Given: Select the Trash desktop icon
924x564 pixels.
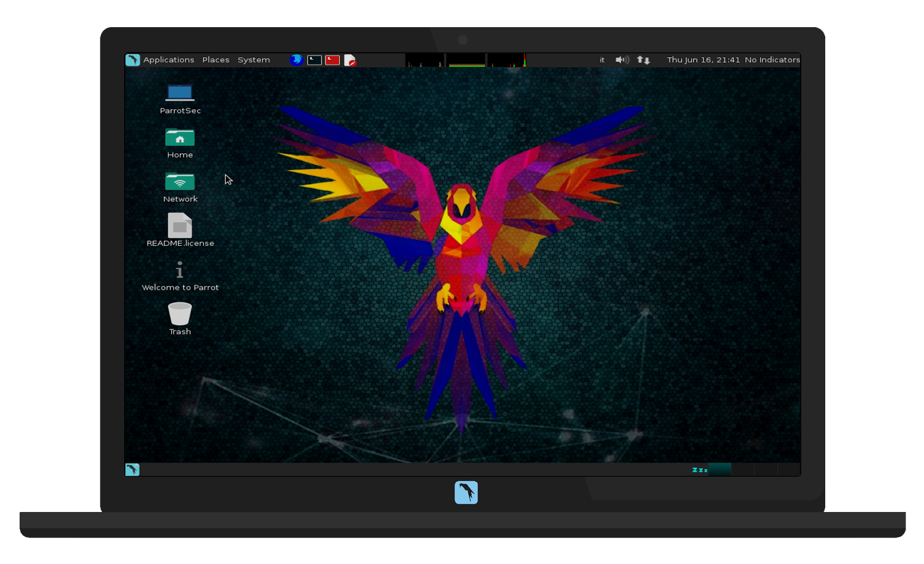Looking at the screenshot, I should 180,318.
